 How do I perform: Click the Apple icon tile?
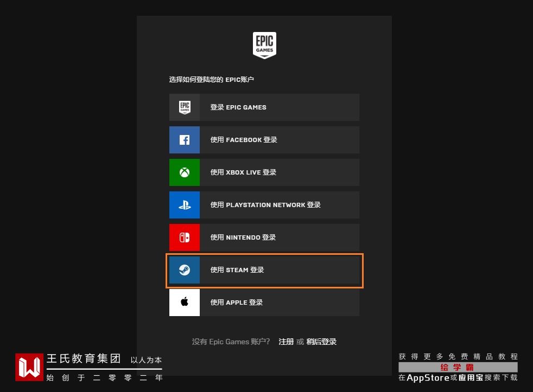click(x=185, y=303)
